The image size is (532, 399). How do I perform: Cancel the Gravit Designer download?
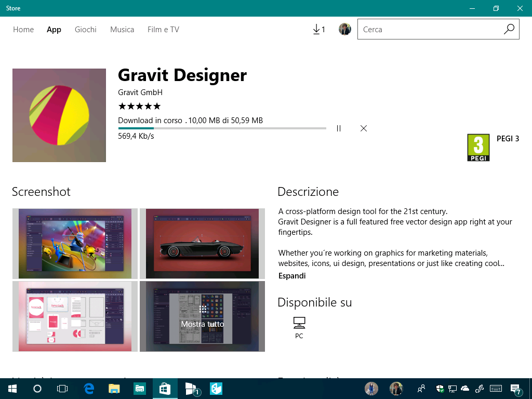[x=364, y=128]
